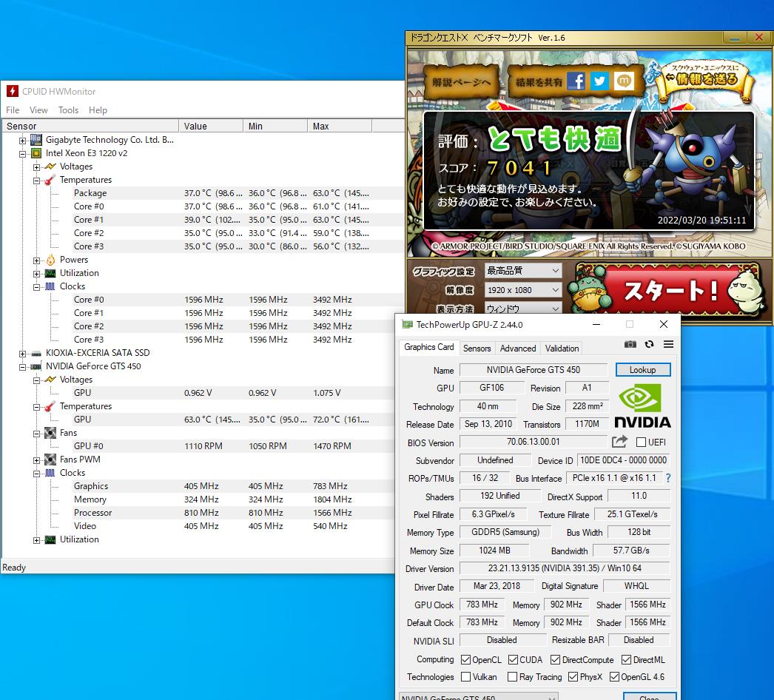Click the HWMonitor app icon
Image resolution: width=774 pixels, height=700 pixels.
[13, 91]
